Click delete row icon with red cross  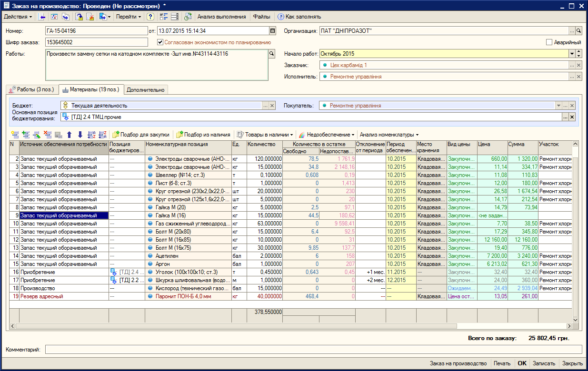click(47, 135)
